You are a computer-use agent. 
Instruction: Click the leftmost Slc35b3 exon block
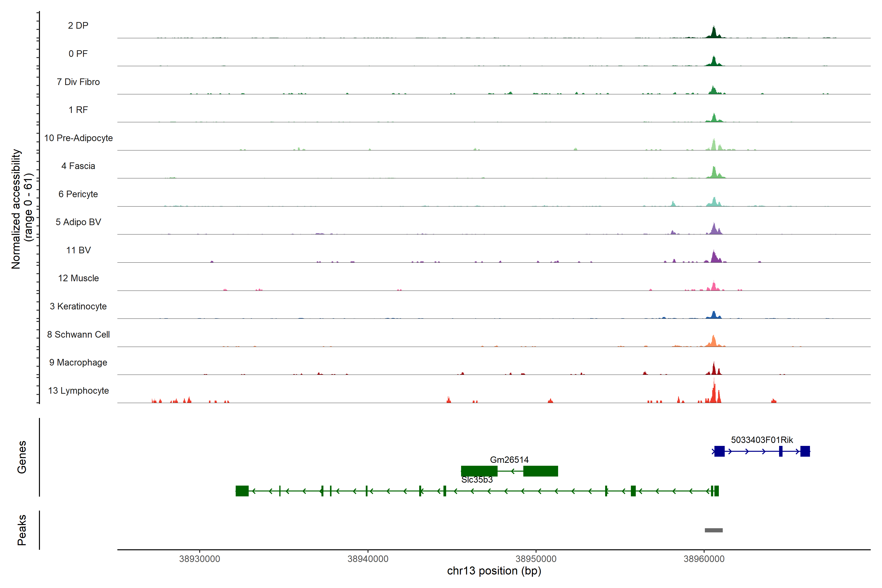(242, 491)
